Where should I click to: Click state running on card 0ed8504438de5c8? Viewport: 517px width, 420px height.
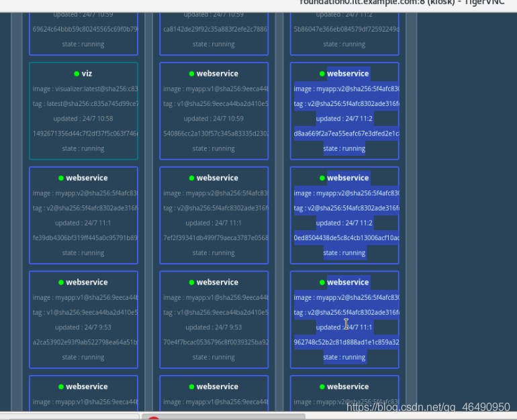click(x=344, y=253)
